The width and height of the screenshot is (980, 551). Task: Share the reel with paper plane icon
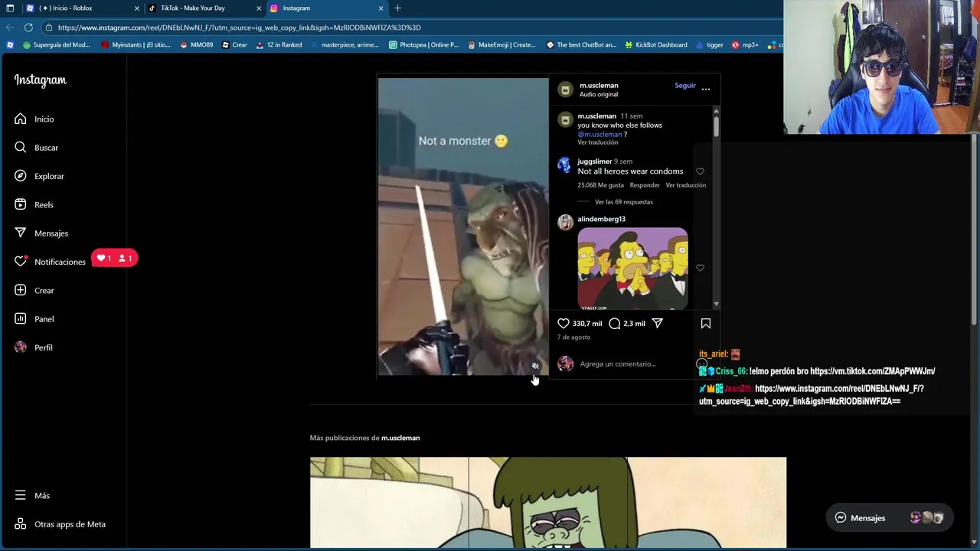657,323
